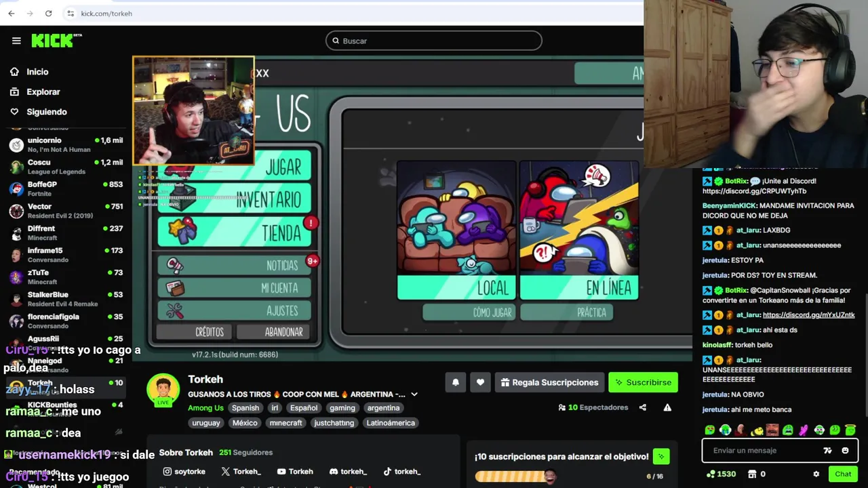Click AJUSTES in the Among Us menu
Image resolution: width=868 pixels, height=488 pixels.
[x=235, y=311]
